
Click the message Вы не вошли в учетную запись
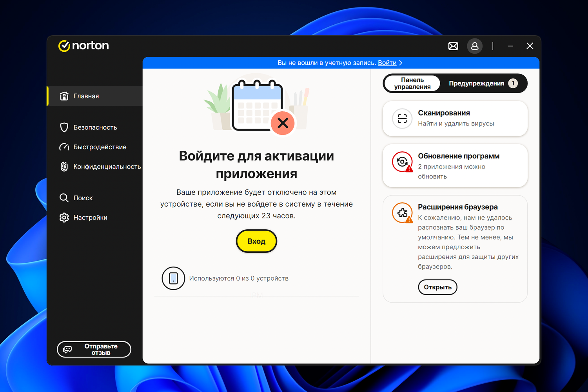(327, 63)
